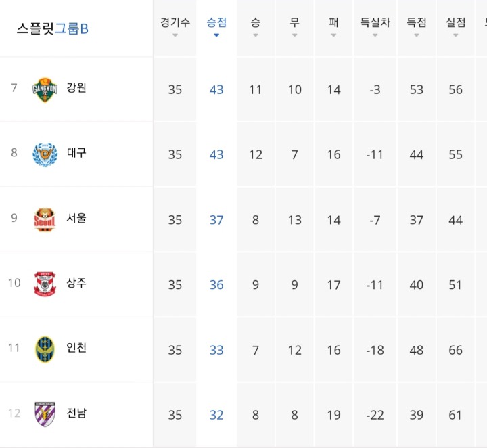This screenshot has width=487, height=448.
Task: Open the 강원 team name link
Action: [76, 87]
